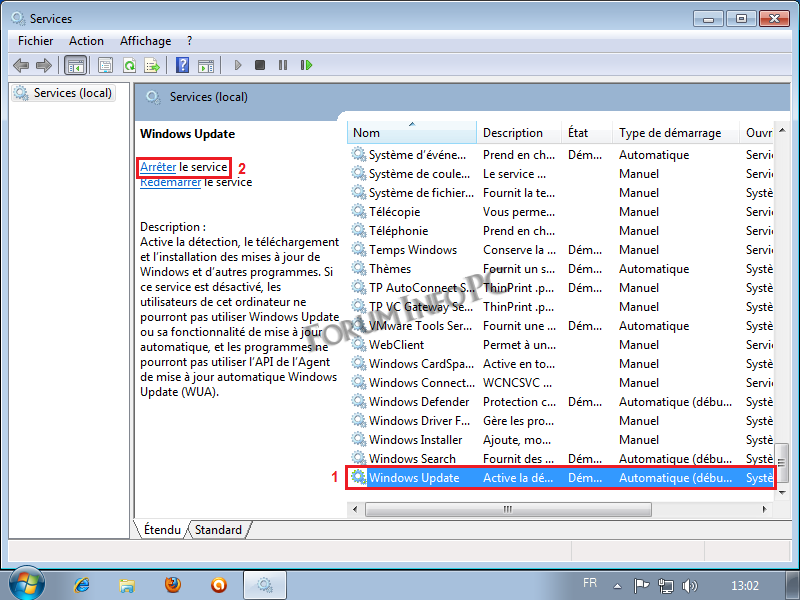This screenshot has width=800, height=600.
Task: Click the network tray icon
Action: pos(666,586)
